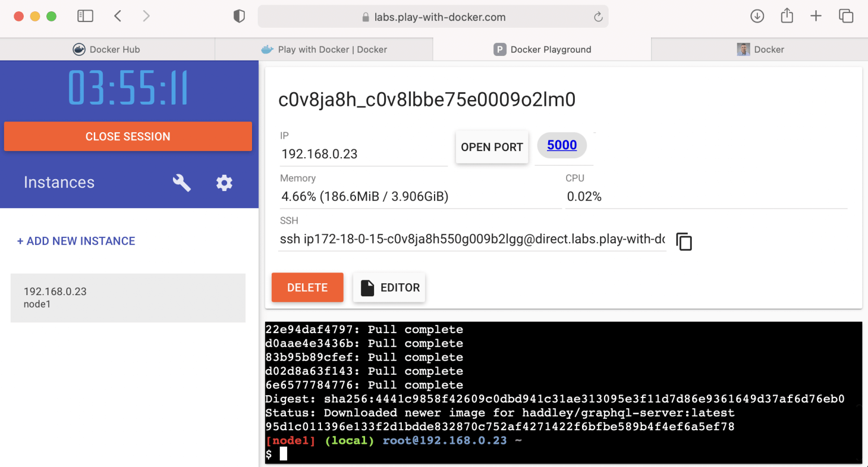
Task: Switch to the Docker Hub tab
Action: tap(107, 49)
